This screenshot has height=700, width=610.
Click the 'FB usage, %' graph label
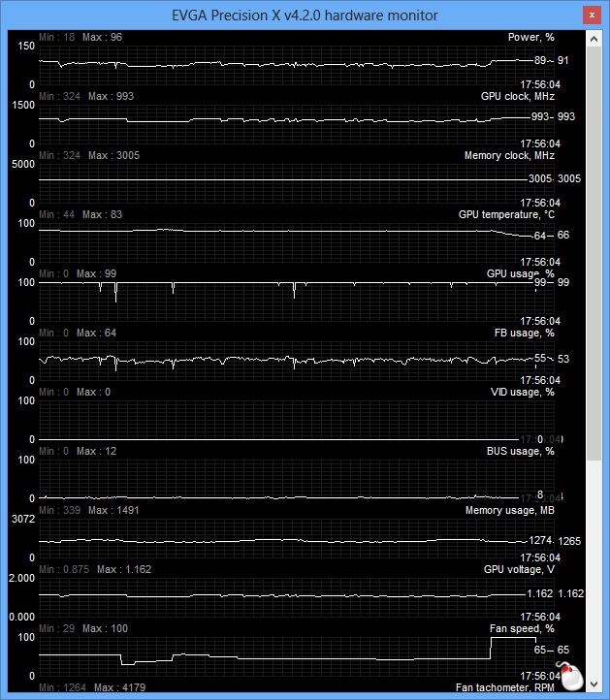point(525,334)
